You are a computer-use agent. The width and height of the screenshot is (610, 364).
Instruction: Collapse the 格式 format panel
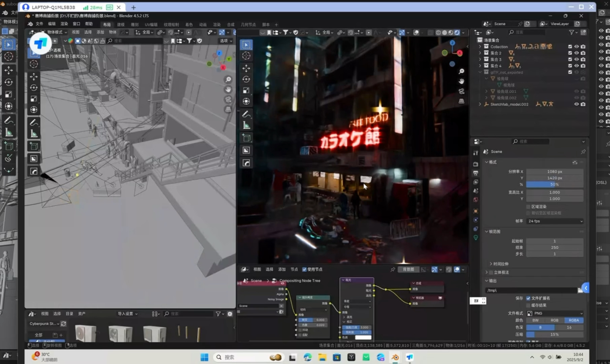pos(491,162)
